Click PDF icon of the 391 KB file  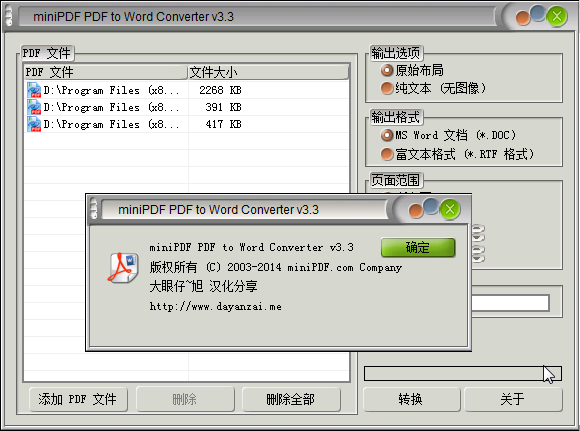click(34, 107)
